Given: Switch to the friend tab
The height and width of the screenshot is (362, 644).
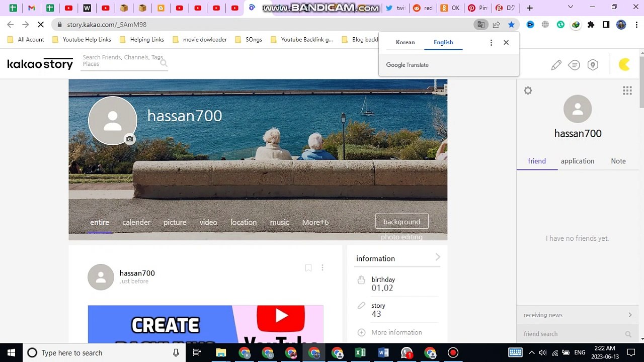Looking at the screenshot, I should pyautogui.click(x=537, y=161).
